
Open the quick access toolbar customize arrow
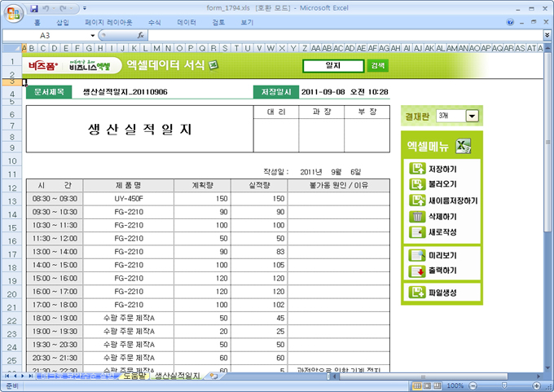click(86, 8)
